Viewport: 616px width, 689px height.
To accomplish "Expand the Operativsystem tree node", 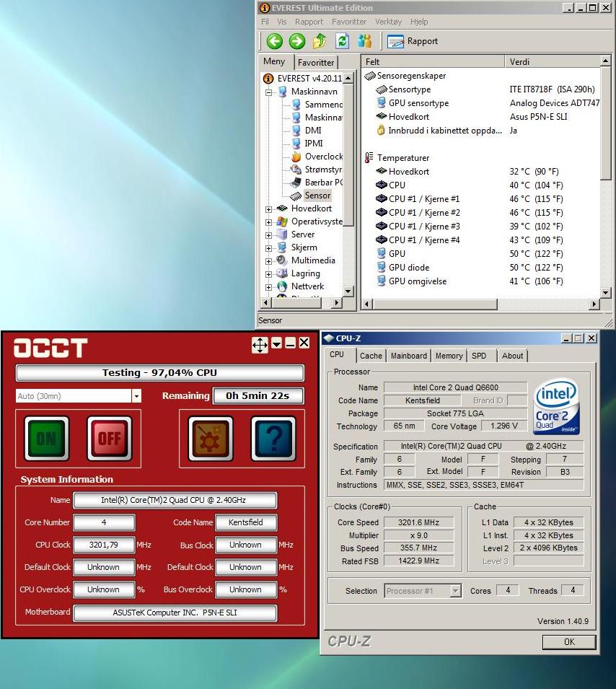I will point(268,222).
